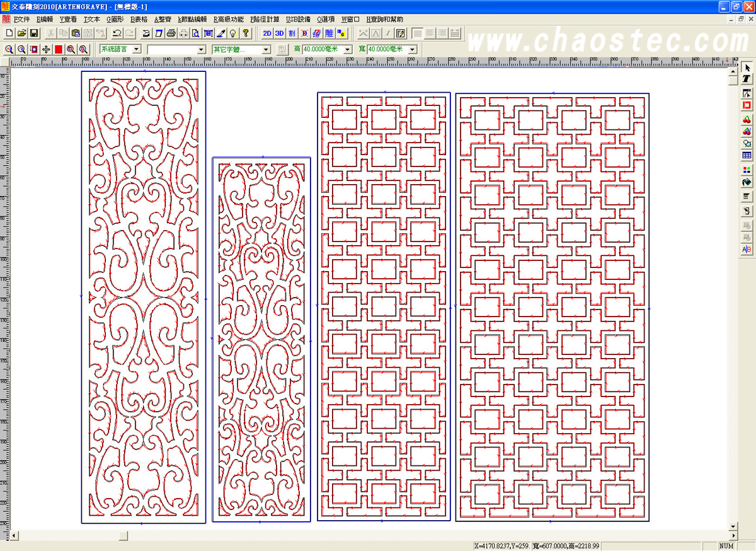
Task: Open help with the question mark icon
Action: click(246, 33)
